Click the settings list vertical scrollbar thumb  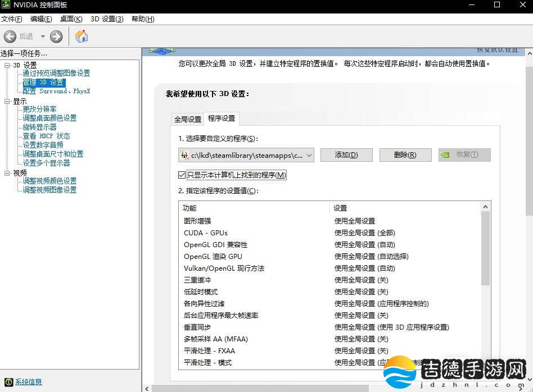pyautogui.click(x=485, y=248)
